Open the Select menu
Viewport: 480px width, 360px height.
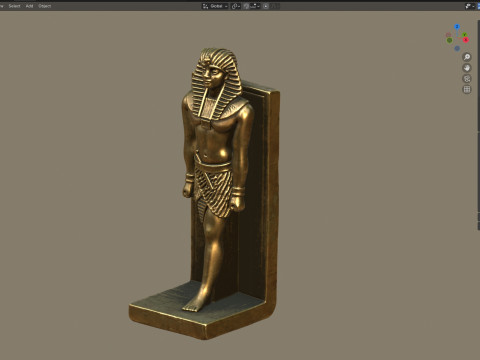pos(14,6)
